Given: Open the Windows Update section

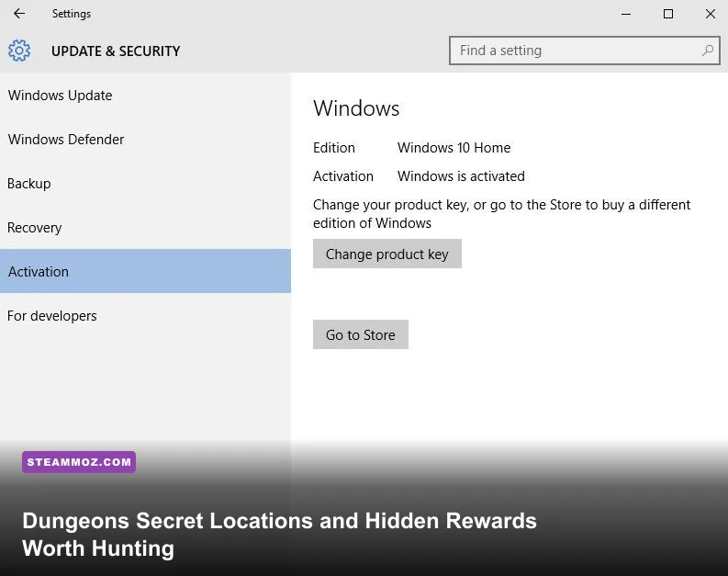Looking at the screenshot, I should [x=145, y=96].
